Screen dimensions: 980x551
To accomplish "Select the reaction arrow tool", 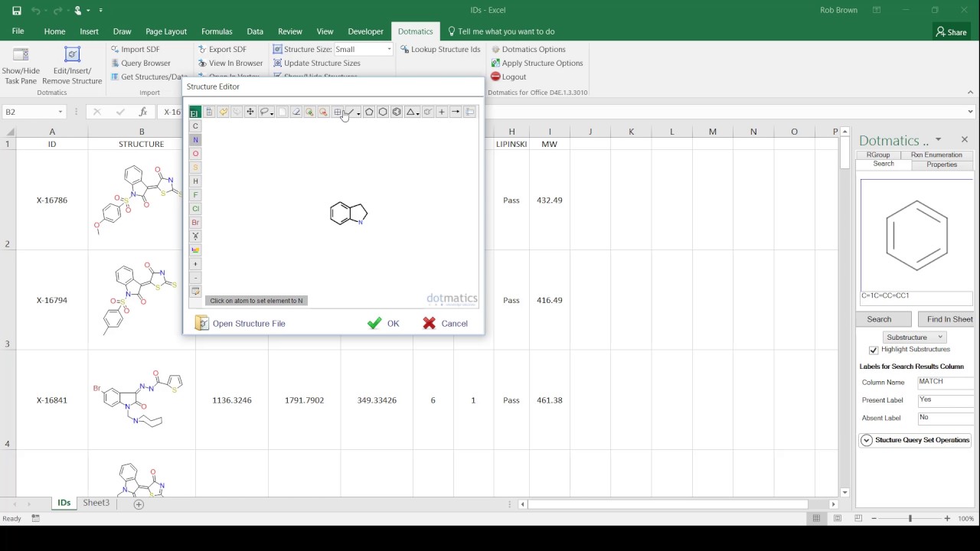I will [x=456, y=112].
